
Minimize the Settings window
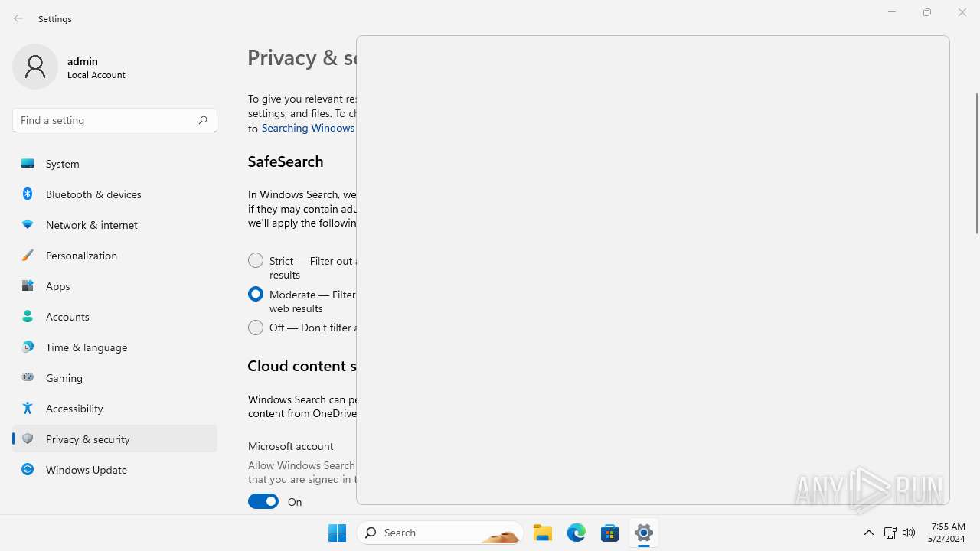click(892, 12)
